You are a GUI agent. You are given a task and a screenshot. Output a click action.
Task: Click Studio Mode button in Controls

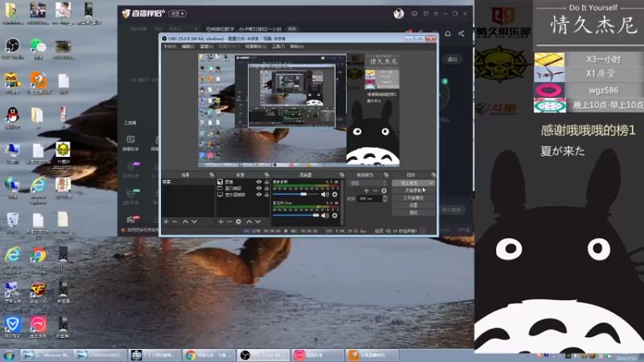tap(413, 198)
